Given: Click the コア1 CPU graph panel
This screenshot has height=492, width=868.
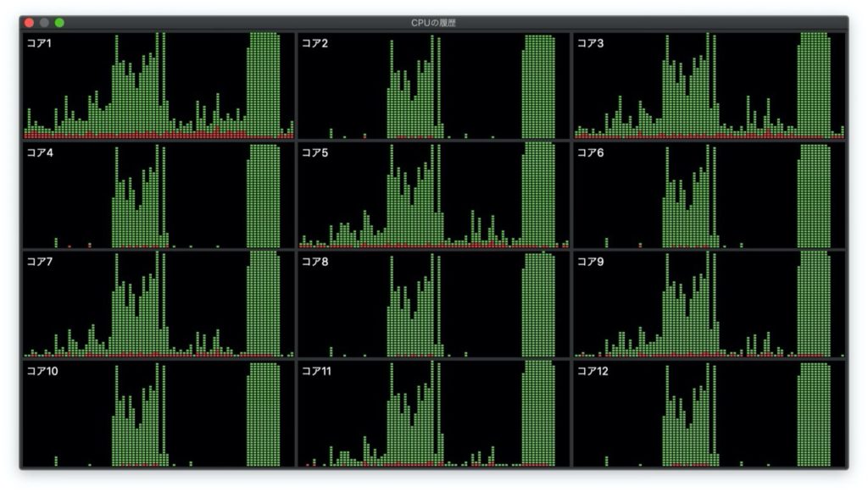Looking at the screenshot, I should pyautogui.click(x=159, y=86).
